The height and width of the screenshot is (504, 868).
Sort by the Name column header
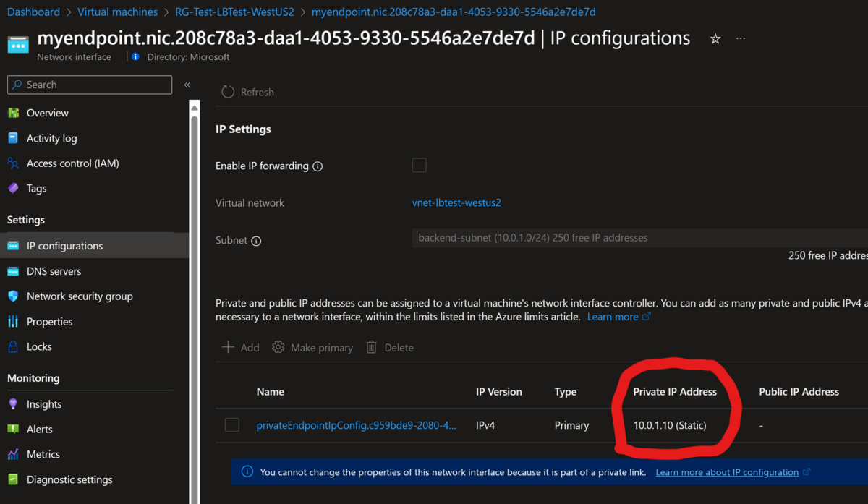click(270, 392)
